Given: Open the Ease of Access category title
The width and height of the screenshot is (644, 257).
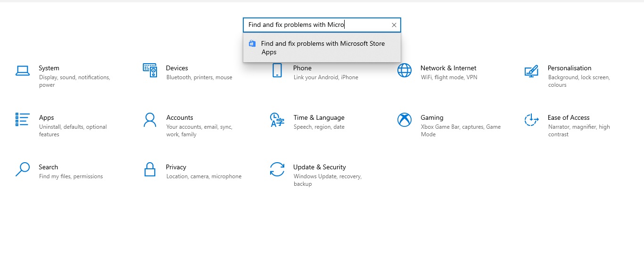Looking at the screenshot, I should 569,117.
